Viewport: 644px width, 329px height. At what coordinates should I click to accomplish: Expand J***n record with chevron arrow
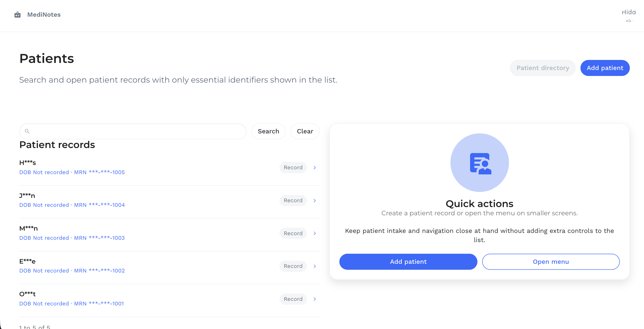pyautogui.click(x=315, y=200)
